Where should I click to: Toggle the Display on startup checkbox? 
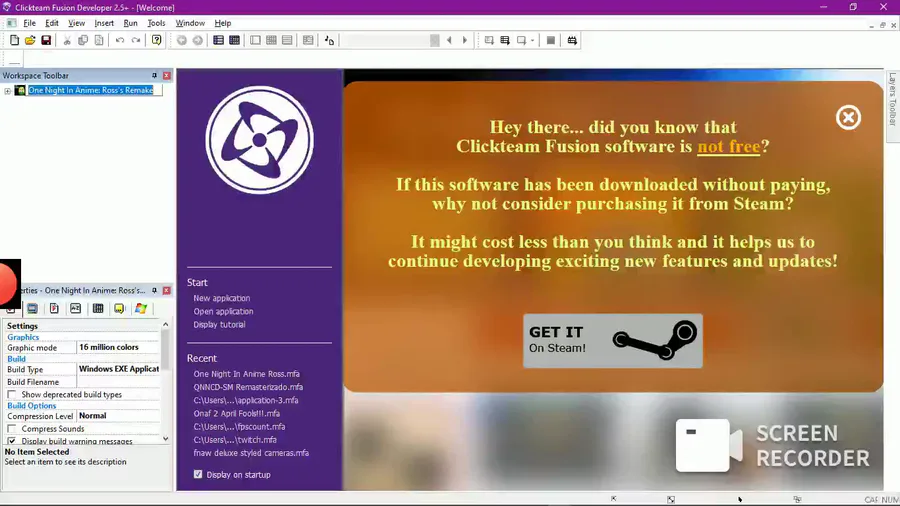click(x=198, y=474)
